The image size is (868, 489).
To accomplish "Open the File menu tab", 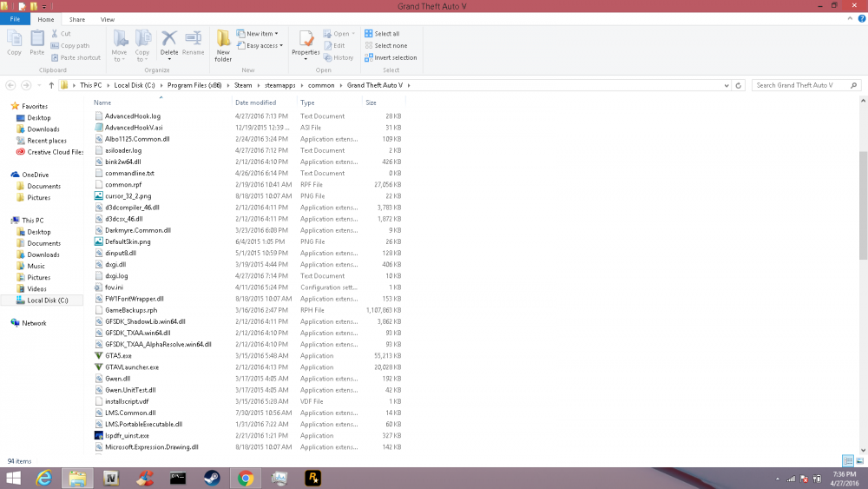I will point(15,19).
